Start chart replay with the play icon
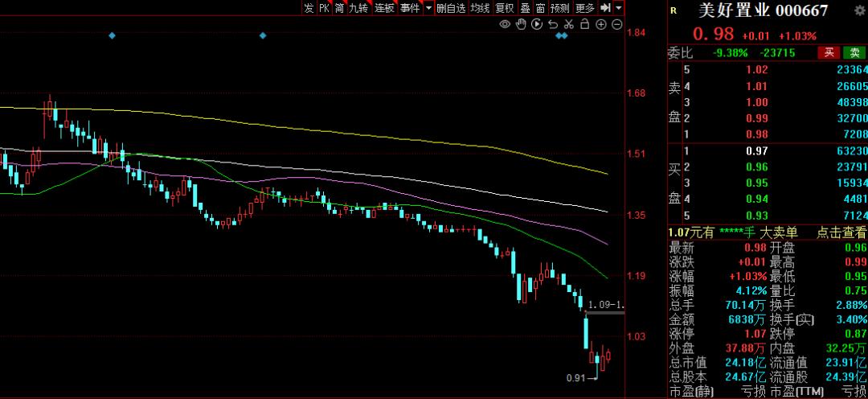Viewport: 868px width, 399px height. 537,24
